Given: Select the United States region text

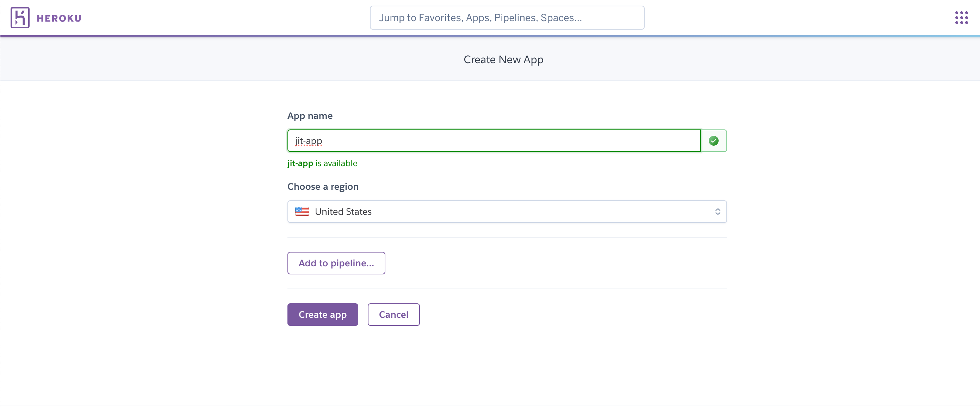Looking at the screenshot, I should coord(343,211).
